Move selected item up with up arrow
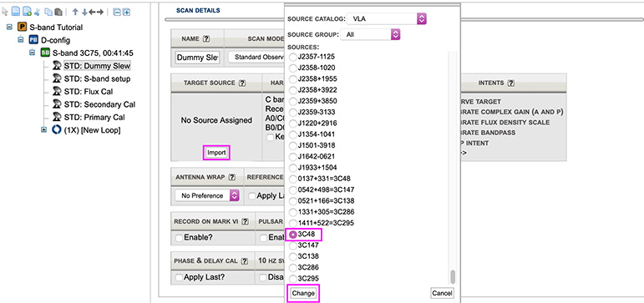 point(75,12)
